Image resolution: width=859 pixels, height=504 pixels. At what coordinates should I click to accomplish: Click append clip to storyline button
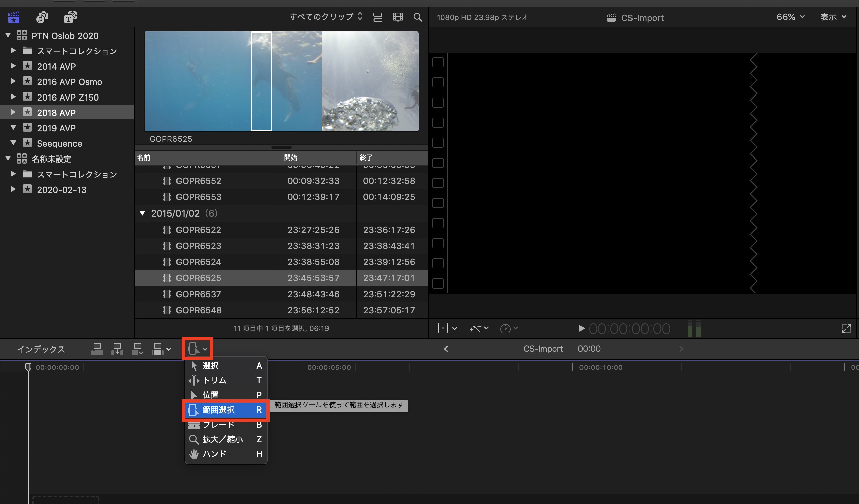(137, 349)
